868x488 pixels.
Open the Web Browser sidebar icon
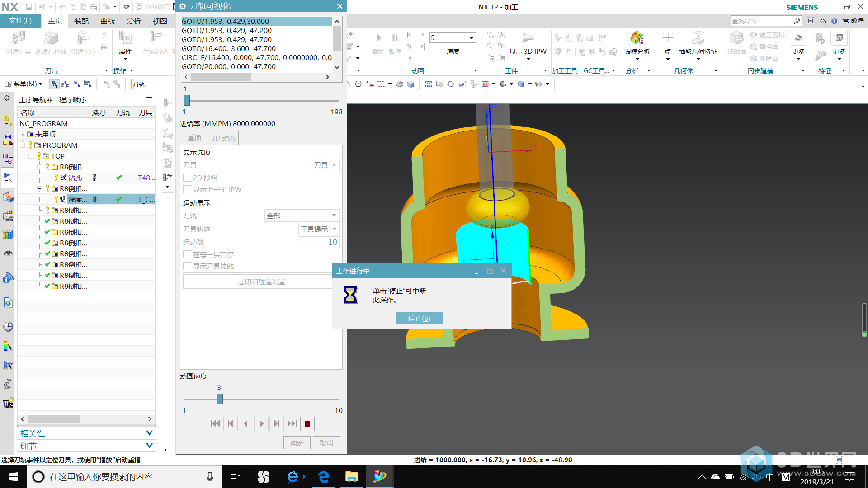[8, 302]
